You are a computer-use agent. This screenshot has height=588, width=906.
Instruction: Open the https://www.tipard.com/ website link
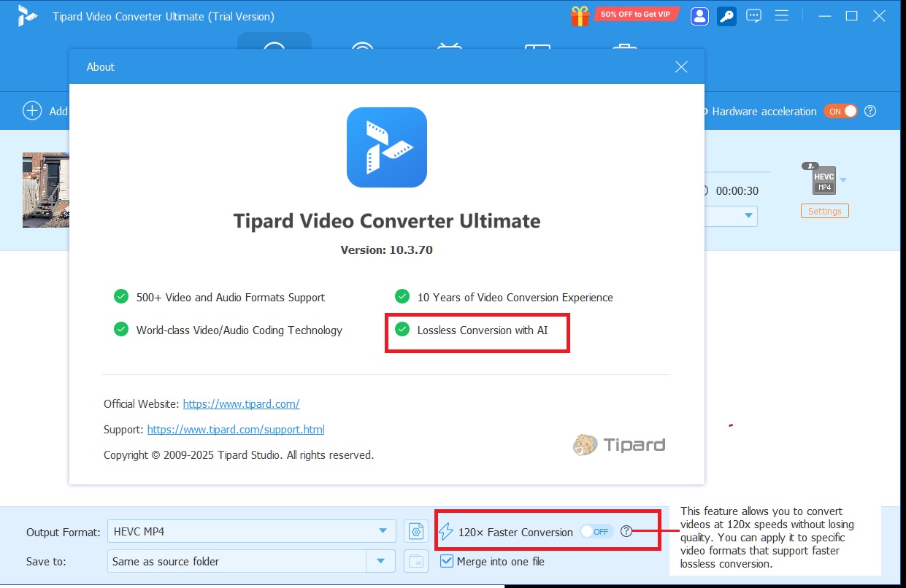pyautogui.click(x=241, y=403)
